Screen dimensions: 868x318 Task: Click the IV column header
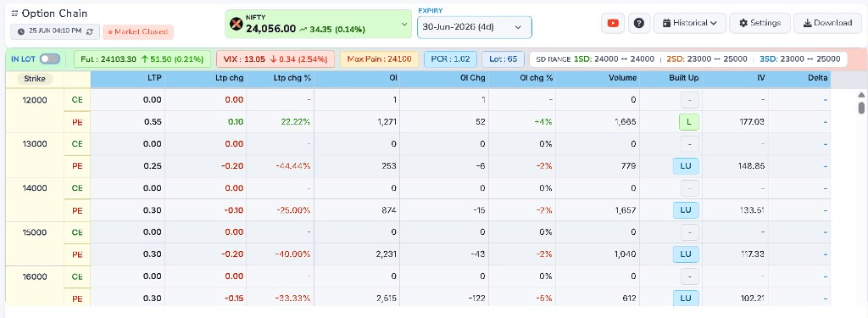pos(761,79)
